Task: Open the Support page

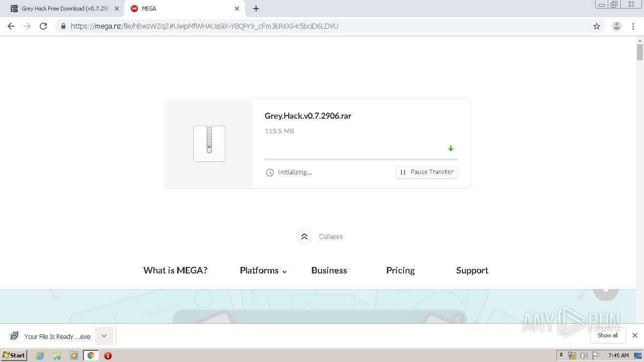Action: click(472, 270)
